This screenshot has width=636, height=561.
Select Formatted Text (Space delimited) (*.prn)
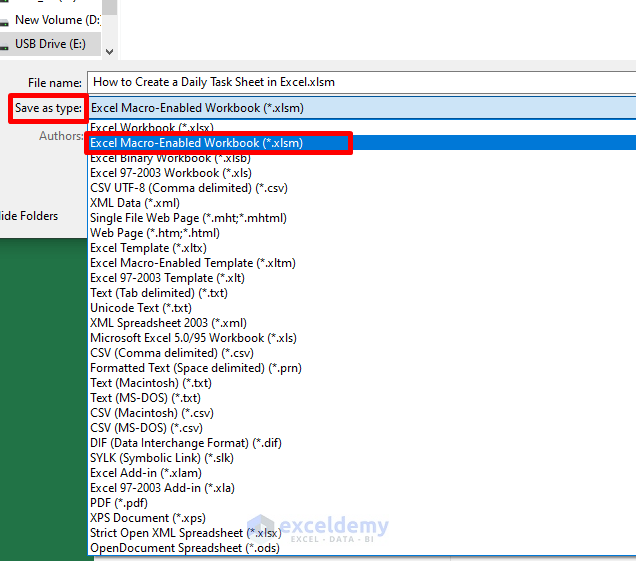pyautogui.click(x=362, y=368)
